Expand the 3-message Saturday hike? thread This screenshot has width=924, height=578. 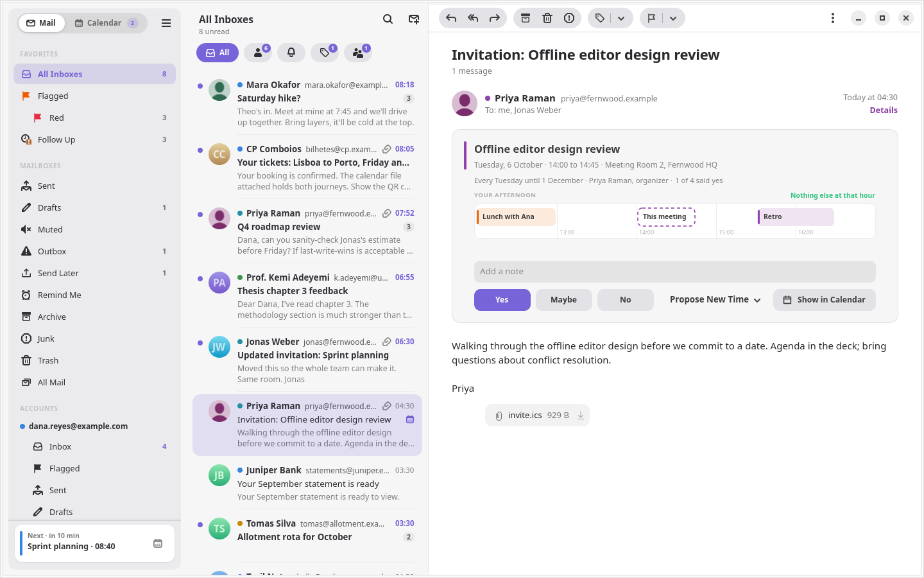coord(409,98)
